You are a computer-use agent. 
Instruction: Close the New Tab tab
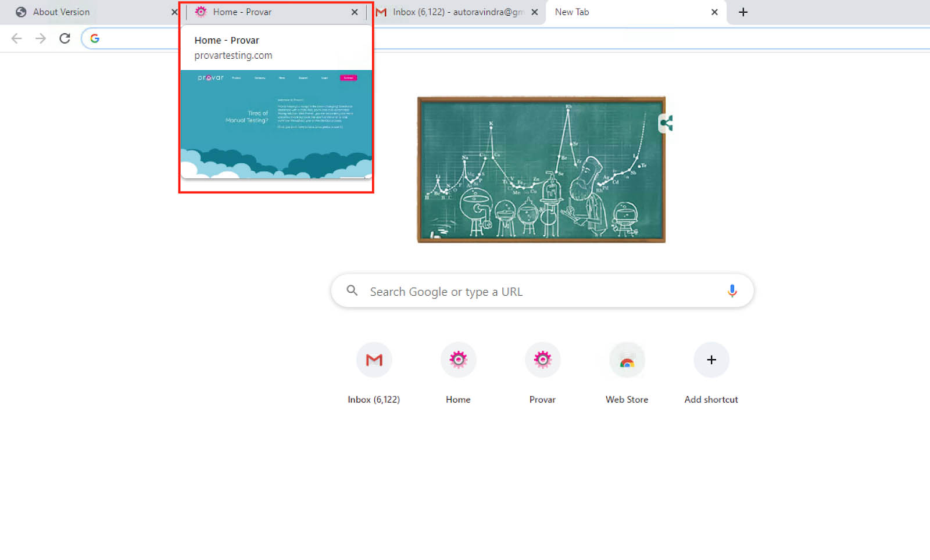(714, 12)
